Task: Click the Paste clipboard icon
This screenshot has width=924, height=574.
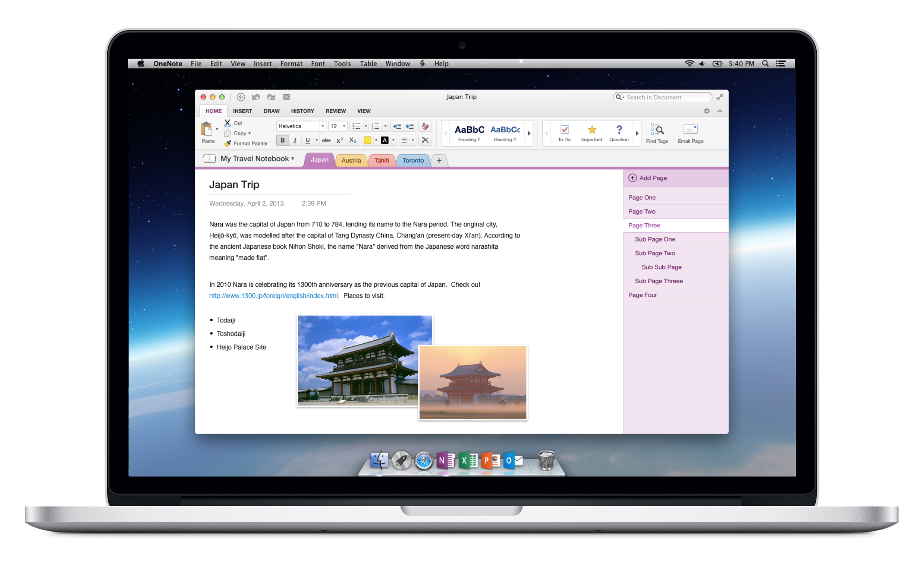Action: [207, 129]
